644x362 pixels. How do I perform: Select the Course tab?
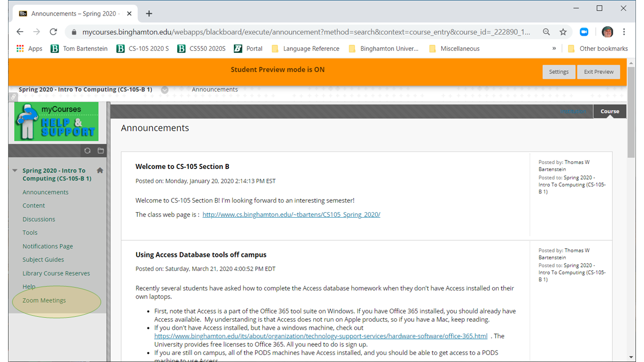coord(610,111)
